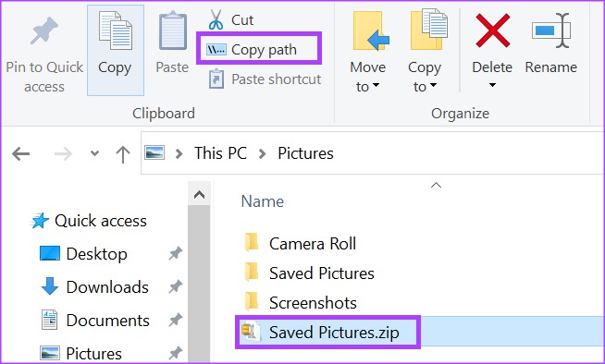Image resolution: width=605 pixels, height=364 pixels.
Task: Click the pin icon beside Downloads
Action: coord(175,286)
